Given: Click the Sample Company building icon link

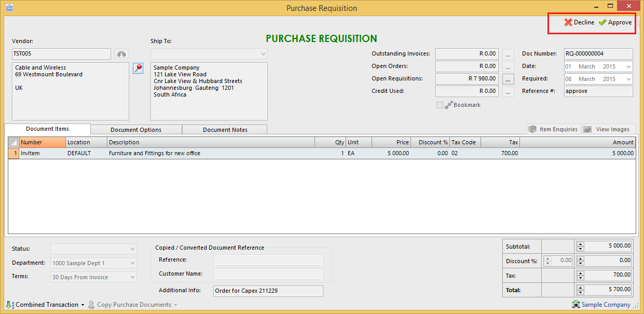Looking at the screenshot, I should coord(601,305).
